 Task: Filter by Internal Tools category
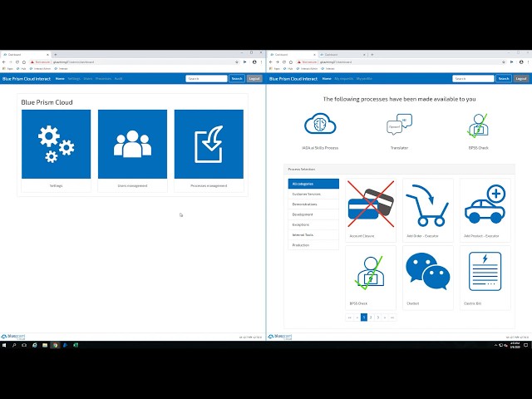(313, 234)
